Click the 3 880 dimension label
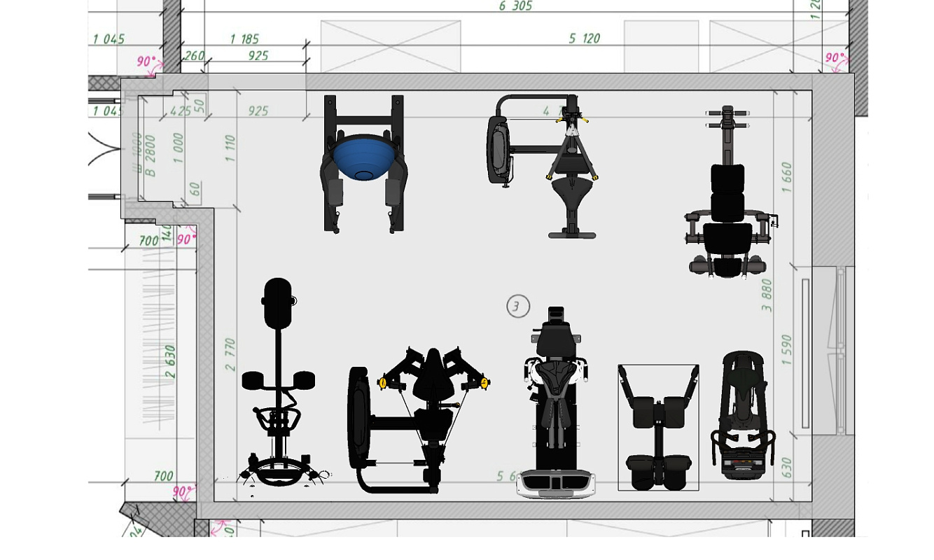 coord(767,295)
